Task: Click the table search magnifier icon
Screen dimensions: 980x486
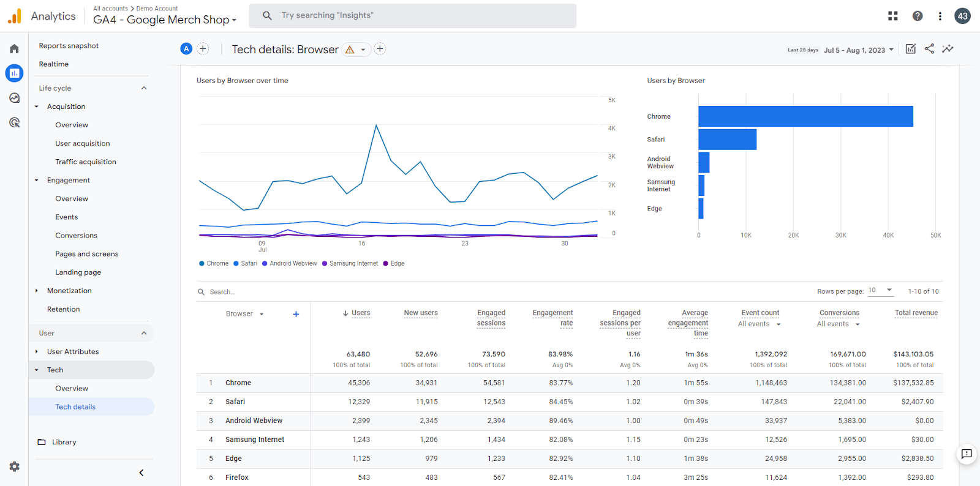Action: (201, 292)
